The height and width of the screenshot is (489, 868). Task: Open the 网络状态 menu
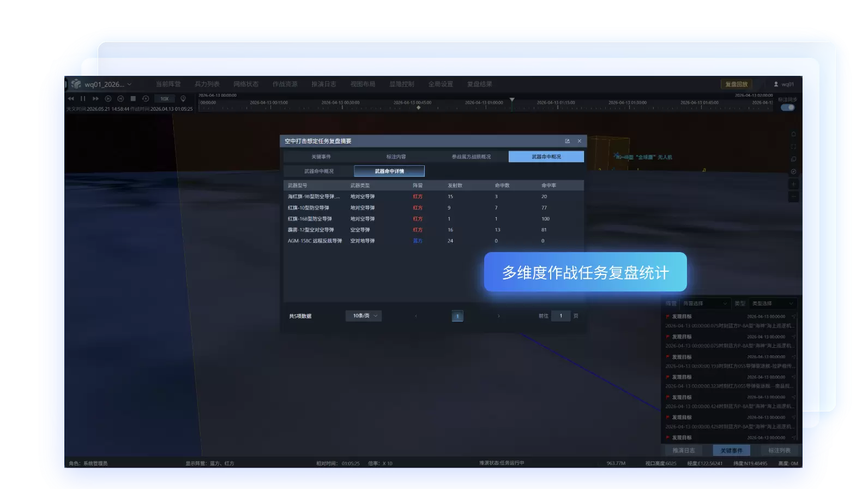[x=246, y=84]
